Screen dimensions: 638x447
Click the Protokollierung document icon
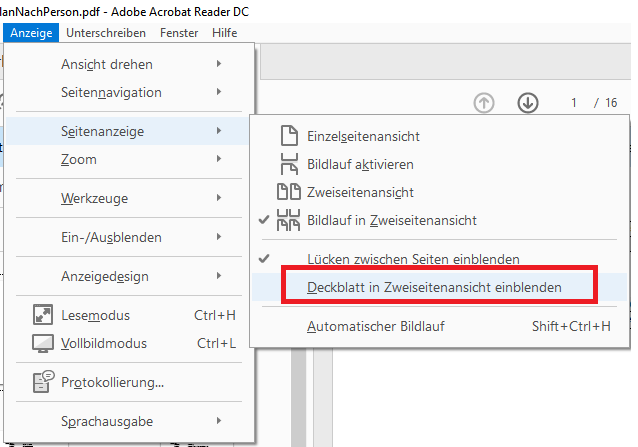click(x=44, y=382)
